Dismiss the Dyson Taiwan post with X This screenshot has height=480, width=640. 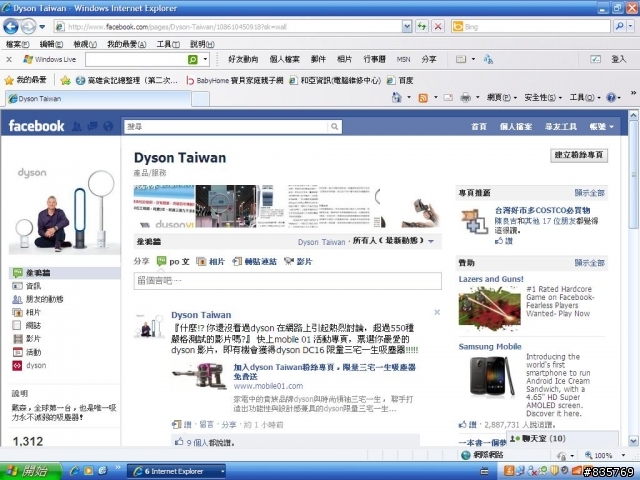[437, 312]
